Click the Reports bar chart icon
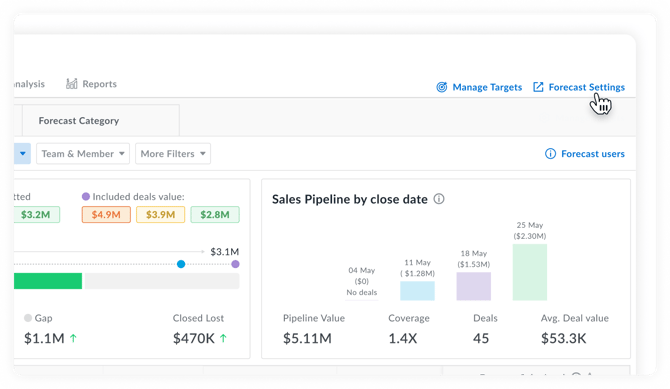 [x=72, y=84]
